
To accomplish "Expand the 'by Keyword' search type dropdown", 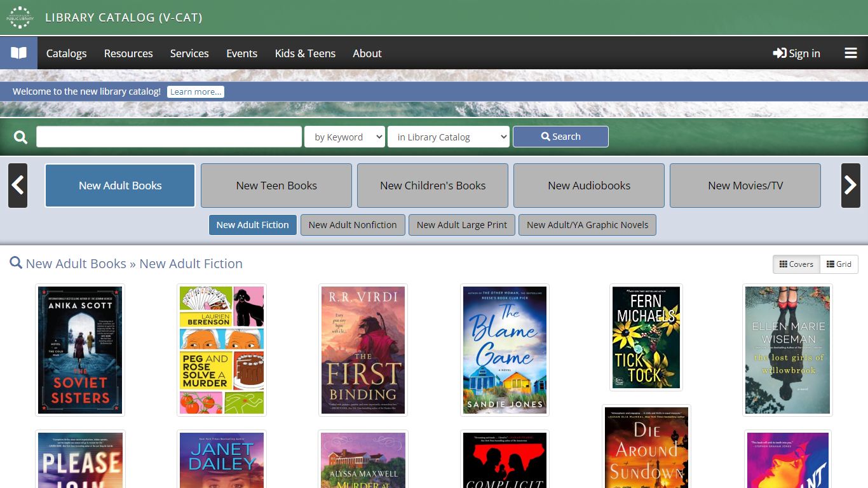I will [x=344, y=137].
